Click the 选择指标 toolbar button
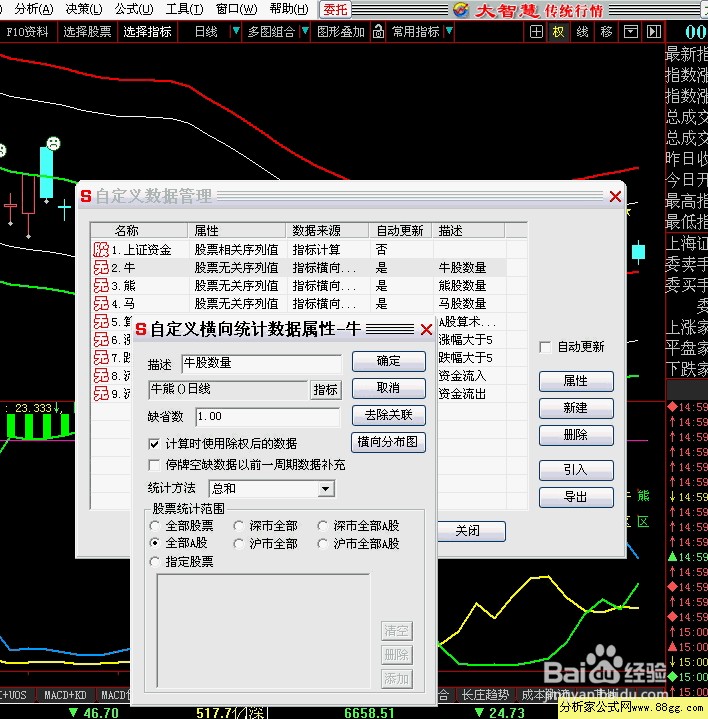708x719 pixels. tap(147, 32)
